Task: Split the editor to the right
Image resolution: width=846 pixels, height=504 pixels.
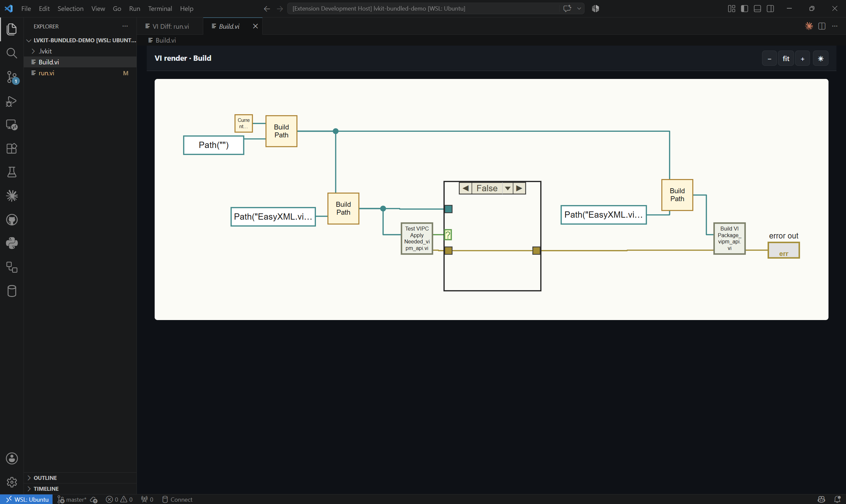Action: (822, 26)
